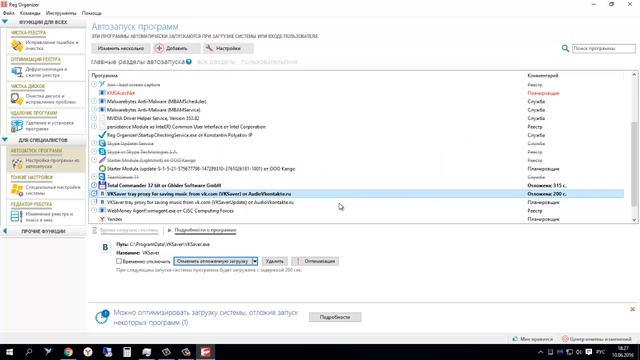Click the Поиск программы search field

click(604, 49)
